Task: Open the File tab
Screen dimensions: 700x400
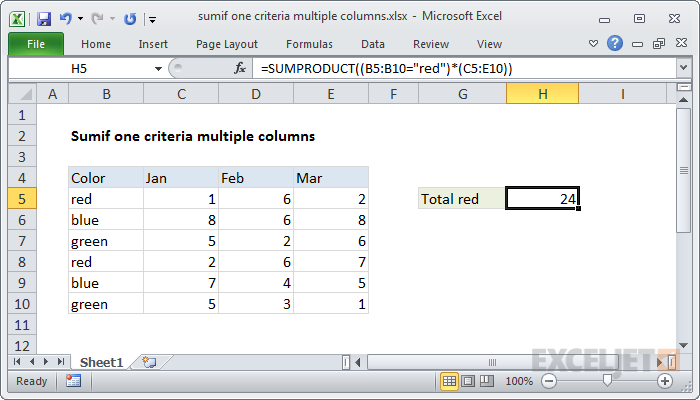Action: point(36,44)
